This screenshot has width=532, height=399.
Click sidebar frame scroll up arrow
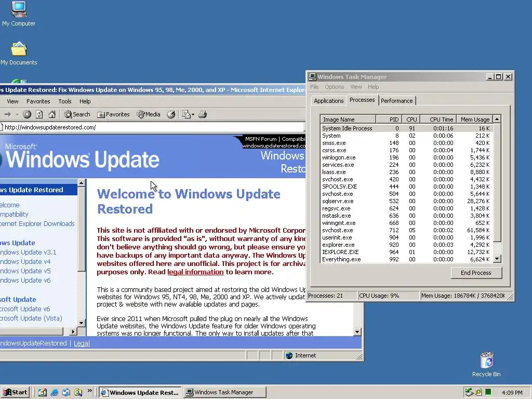pyautogui.click(x=81, y=183)
